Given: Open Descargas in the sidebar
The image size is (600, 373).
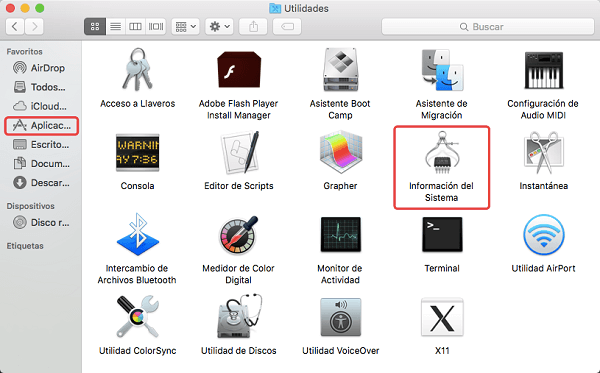Looking at the screenshot, I should [41, 183].
